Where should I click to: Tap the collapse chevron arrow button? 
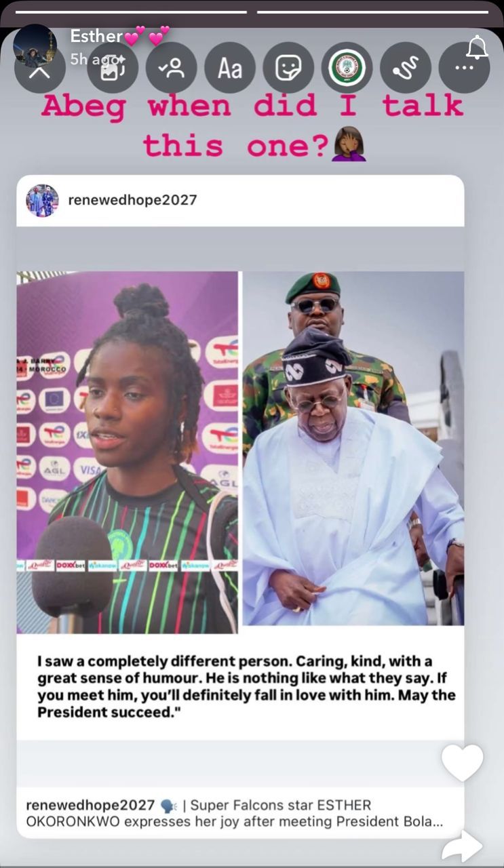tap(40, 68)
